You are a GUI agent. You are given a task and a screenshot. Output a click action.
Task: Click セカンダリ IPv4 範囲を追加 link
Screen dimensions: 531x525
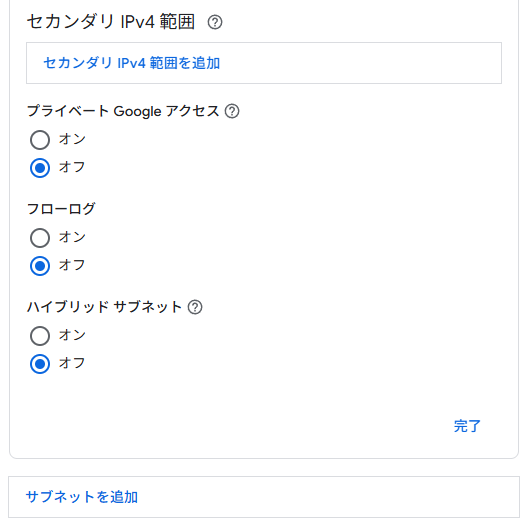(x=132, y=63)
